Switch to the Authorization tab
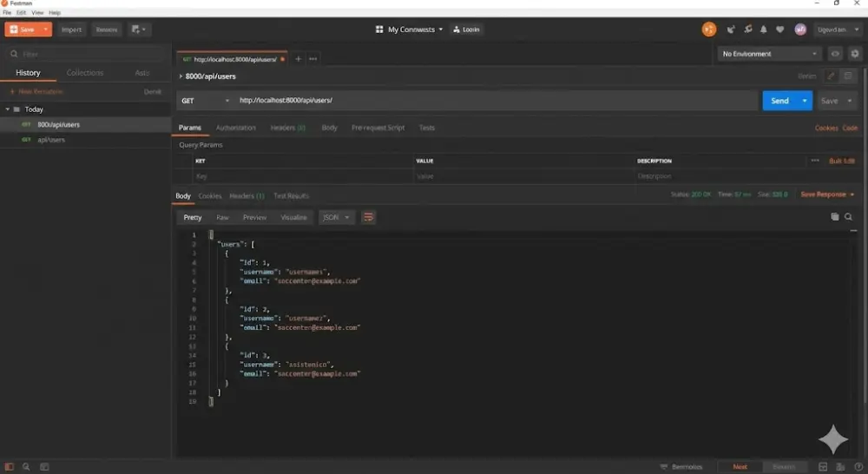The image size is (868, 474). [x=236, y=128]
